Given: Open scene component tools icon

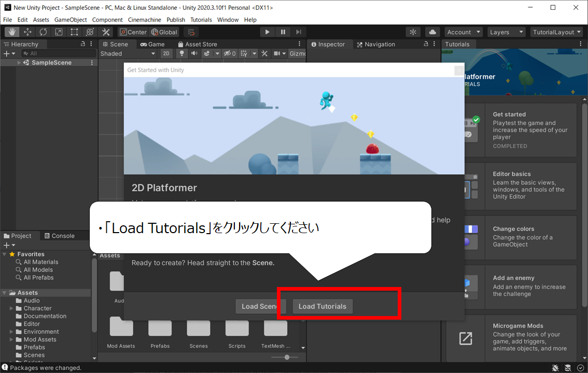Looking at the screenshot, I should tap(264, 53).
